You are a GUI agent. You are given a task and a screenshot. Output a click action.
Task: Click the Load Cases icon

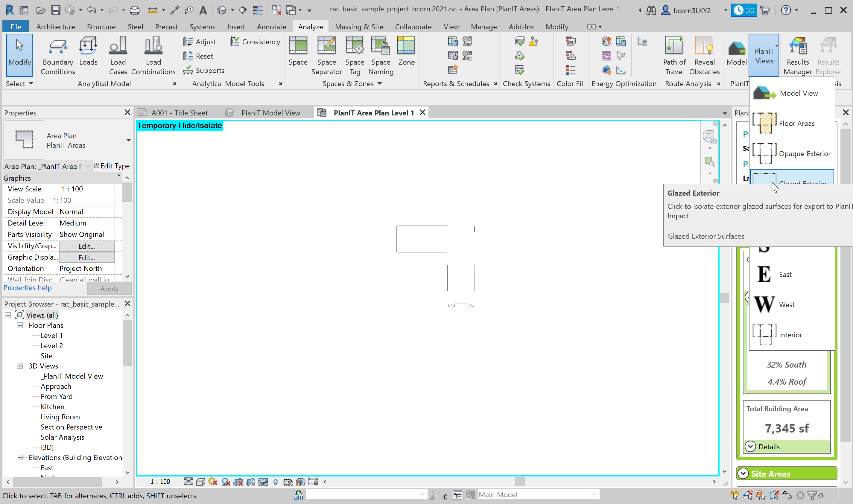click(x=118, y=46)
